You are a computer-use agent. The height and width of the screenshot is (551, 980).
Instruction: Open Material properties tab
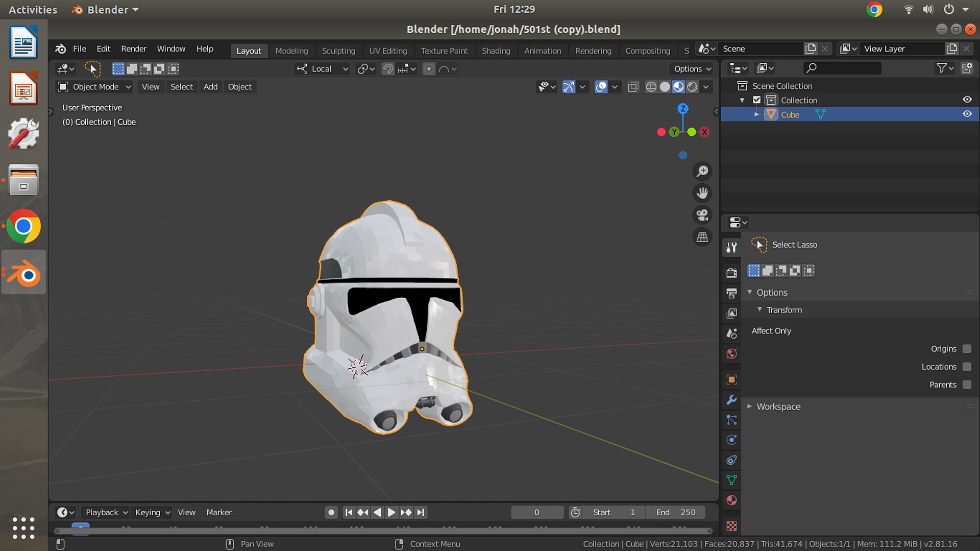pyautogui.click(x=731, y=500)
